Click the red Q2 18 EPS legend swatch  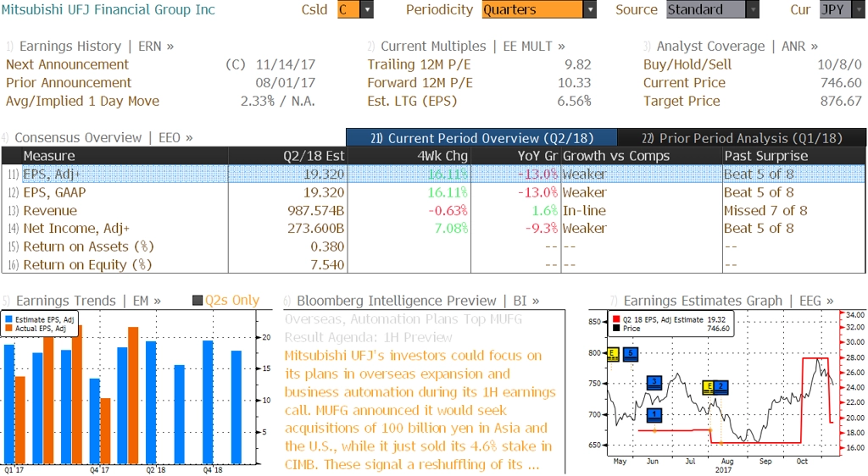click(x=616, y=319)
